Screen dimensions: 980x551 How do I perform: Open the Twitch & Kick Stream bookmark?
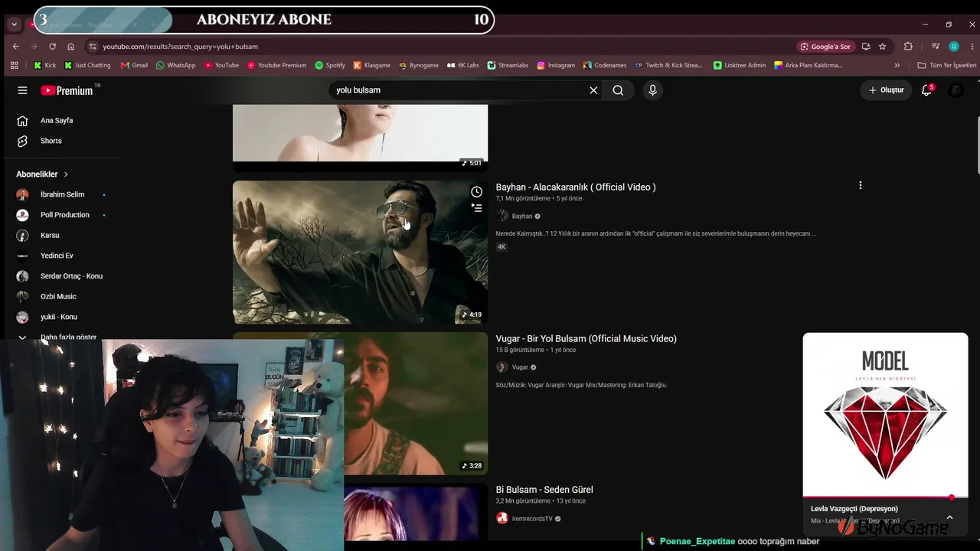(668, 65)
